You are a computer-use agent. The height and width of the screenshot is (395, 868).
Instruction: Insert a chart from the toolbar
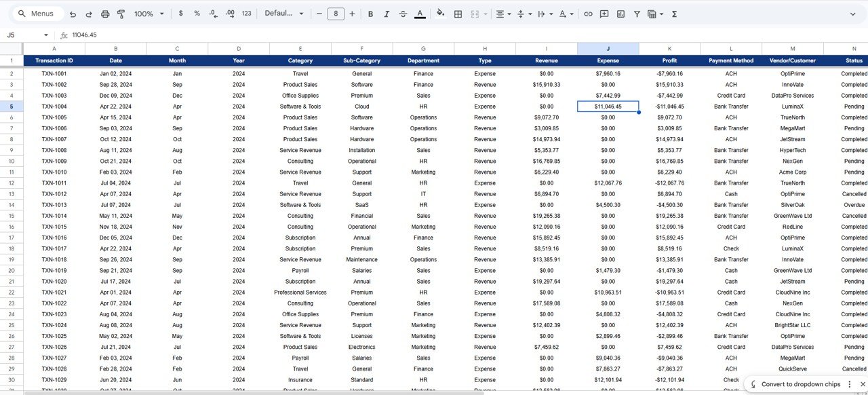[x=620, y=14]
